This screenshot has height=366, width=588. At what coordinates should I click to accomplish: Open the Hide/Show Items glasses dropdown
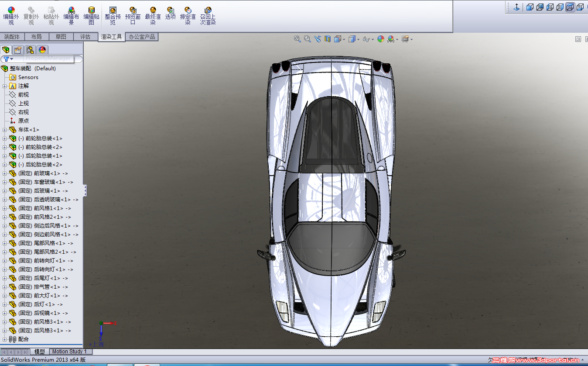[368, 39]
